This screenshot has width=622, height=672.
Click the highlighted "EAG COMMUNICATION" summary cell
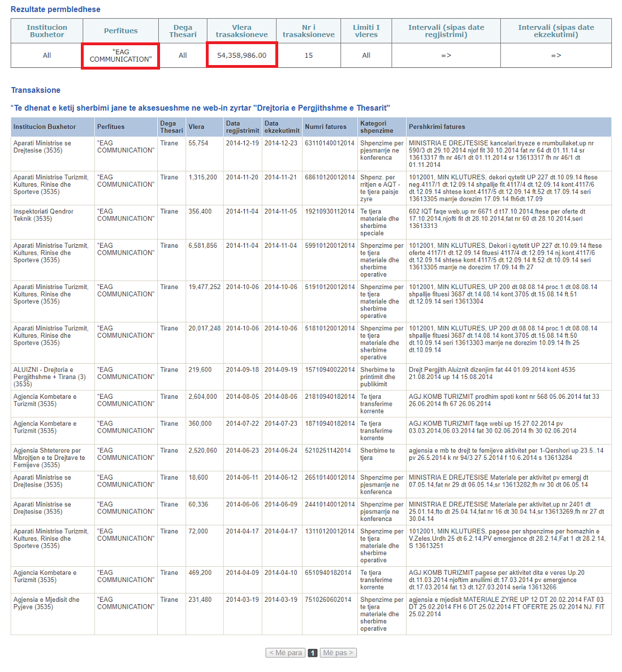tap(120, 55)
